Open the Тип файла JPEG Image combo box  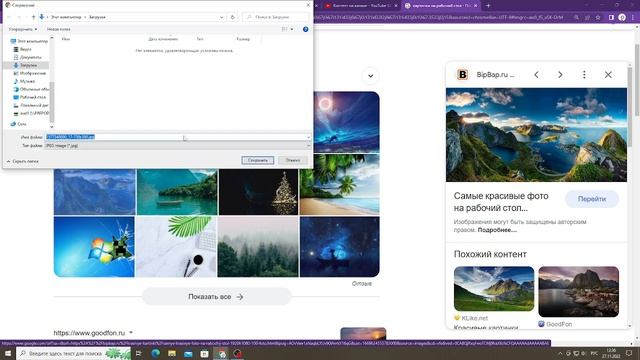pyautogui.click(x=178, y=146)
